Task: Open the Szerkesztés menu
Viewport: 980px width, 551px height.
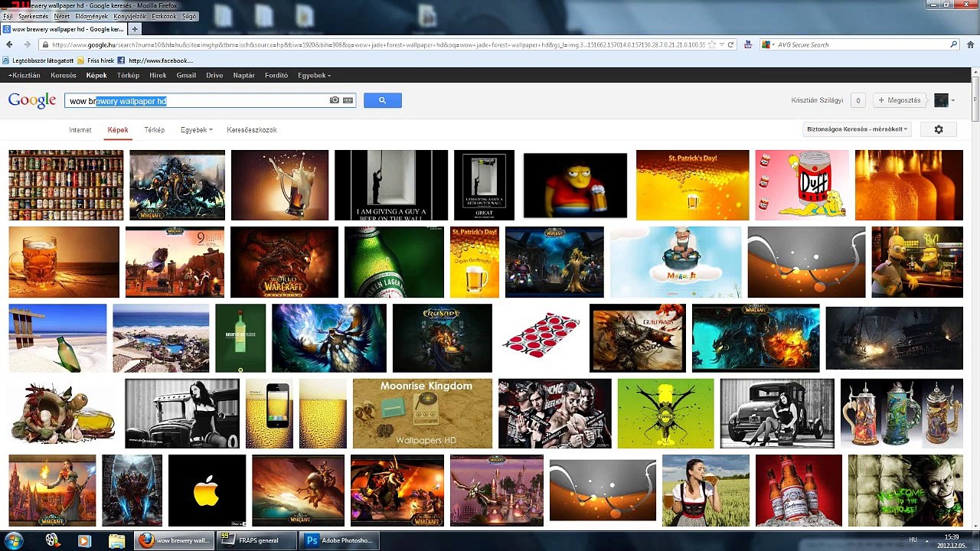Action: coord(33,16)
